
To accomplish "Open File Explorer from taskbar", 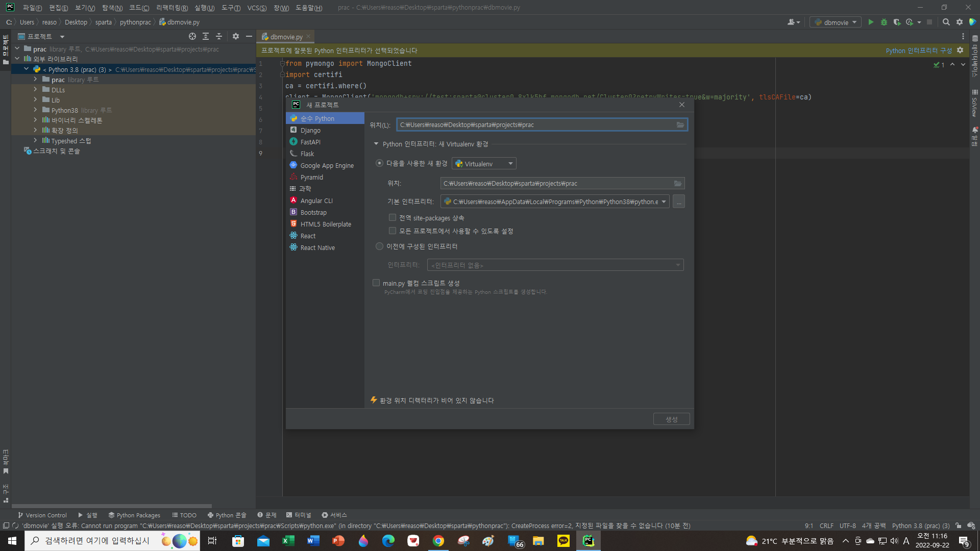I will [538, 541].
